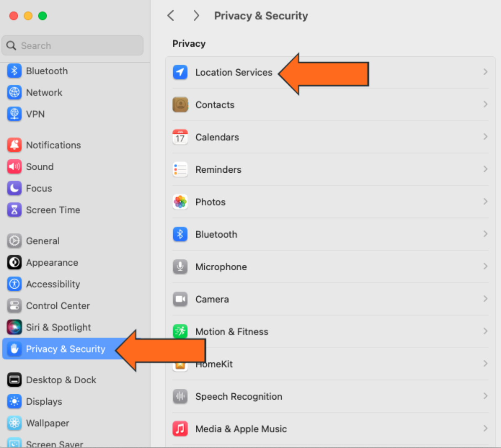Expand the Bluetooth privacy row chevron
The width and height of the screenshot is (501, 448).
tap(485, 234)
